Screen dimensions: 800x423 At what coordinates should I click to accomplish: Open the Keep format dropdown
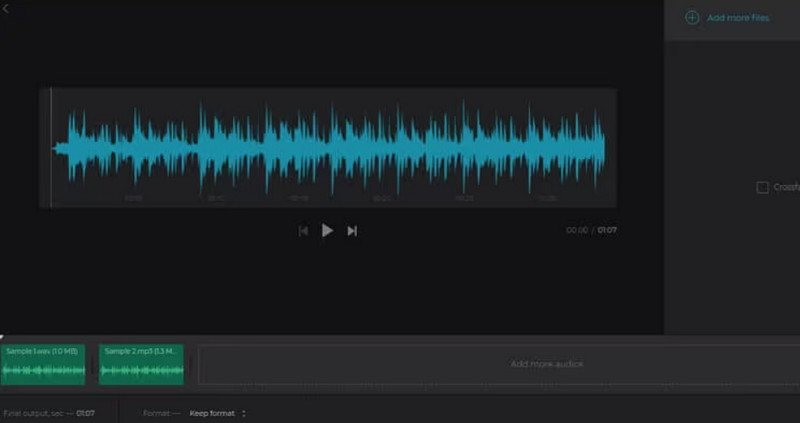(x=214, y=413)
